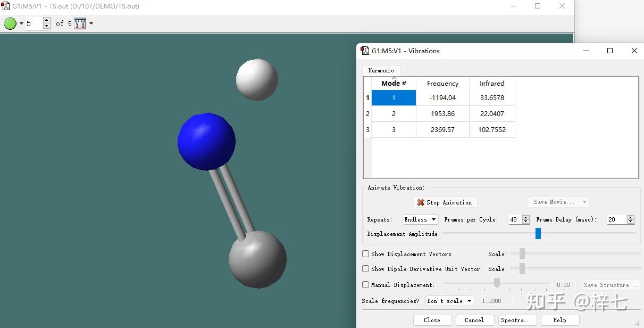Enable Show Dipole Derivative Unit Vector
This screenshot has height=328, width=644.
pyautogui.click(x=365, y=269)
